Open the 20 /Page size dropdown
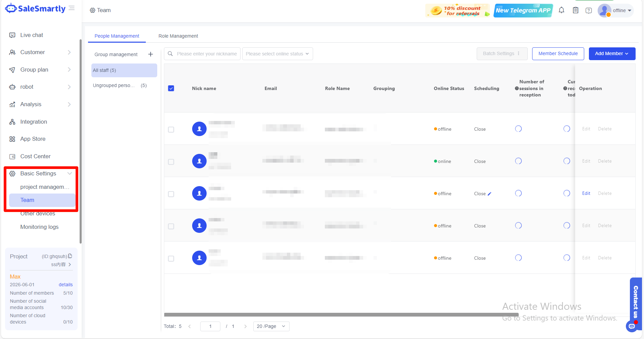644x339 pixels. pos(271,326)
